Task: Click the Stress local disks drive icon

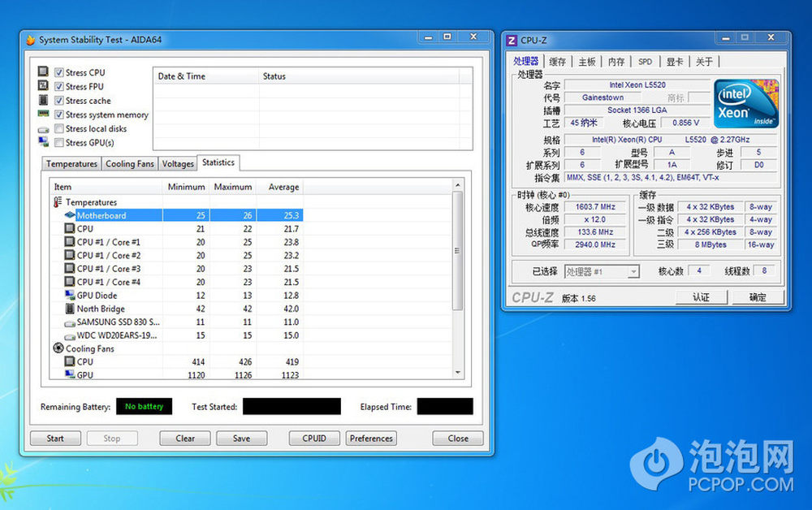Action: point(44,129)
